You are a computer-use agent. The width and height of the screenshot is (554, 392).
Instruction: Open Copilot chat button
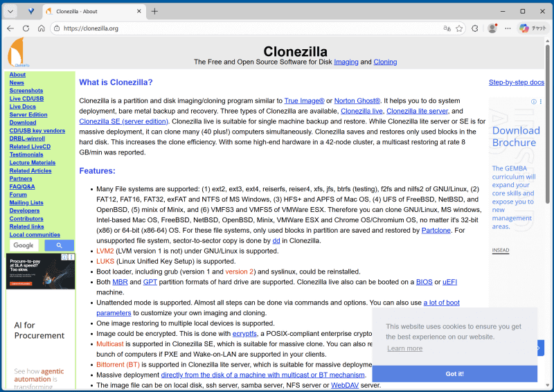533,28
